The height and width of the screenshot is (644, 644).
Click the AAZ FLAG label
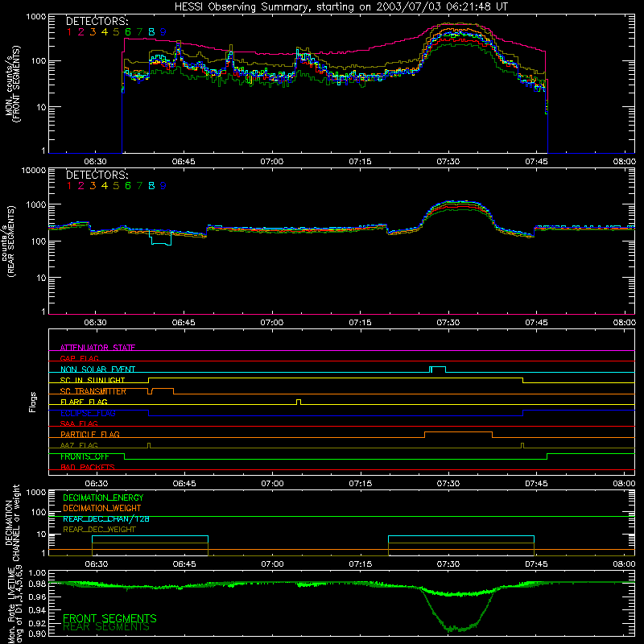click(79, 445)
